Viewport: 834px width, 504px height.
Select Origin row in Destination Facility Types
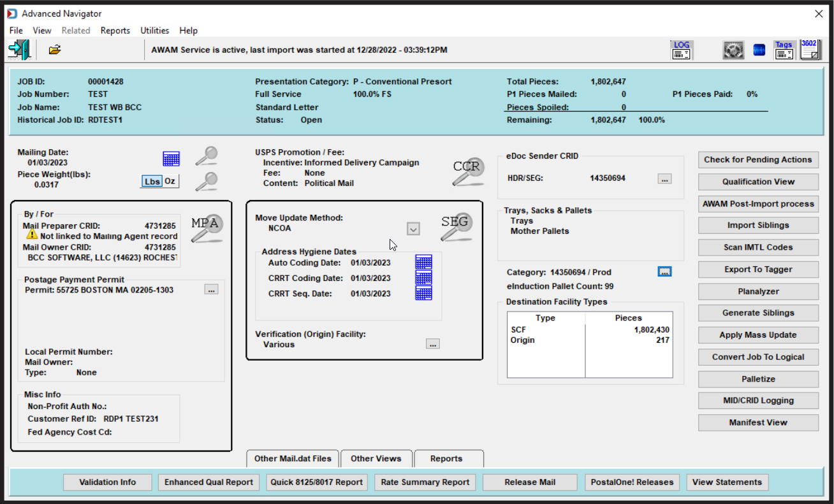click(x=590, y=340)
